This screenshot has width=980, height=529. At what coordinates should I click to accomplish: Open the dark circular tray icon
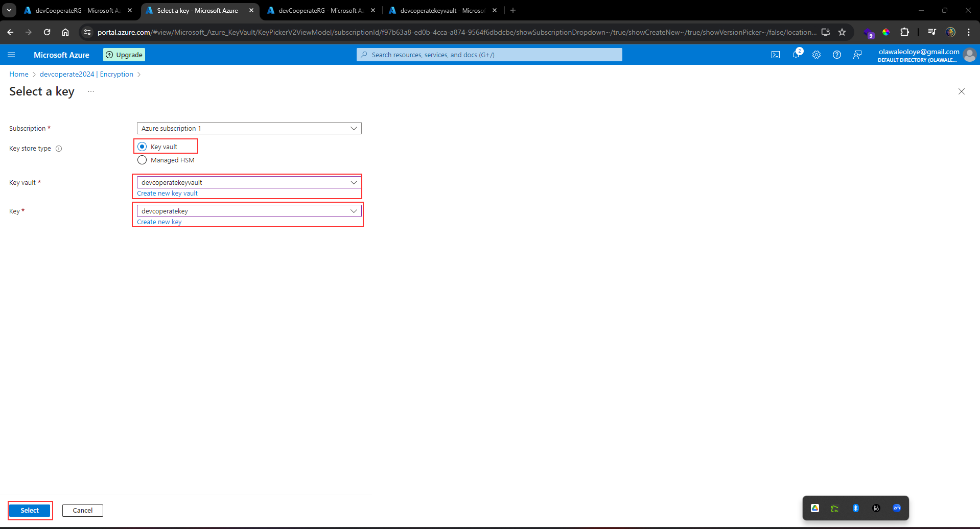tap(876, 508)
